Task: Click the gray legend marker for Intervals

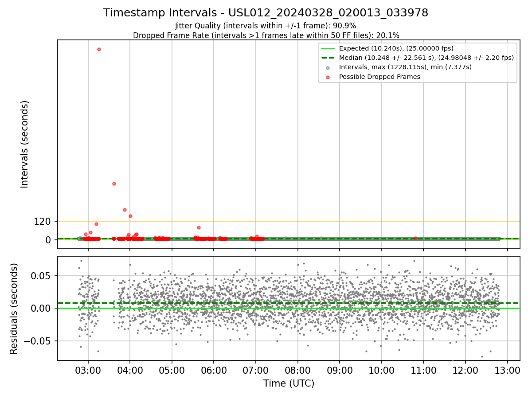Action: coord(328,68)
